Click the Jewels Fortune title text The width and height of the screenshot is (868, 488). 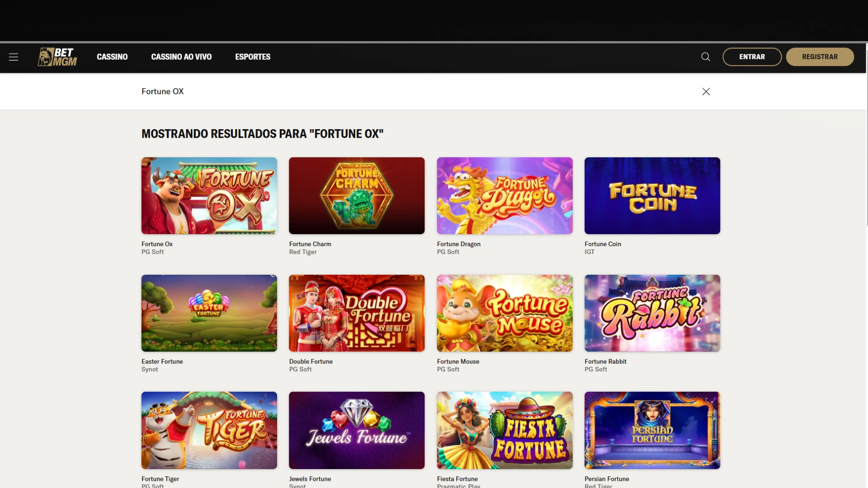tap(310, 479)
